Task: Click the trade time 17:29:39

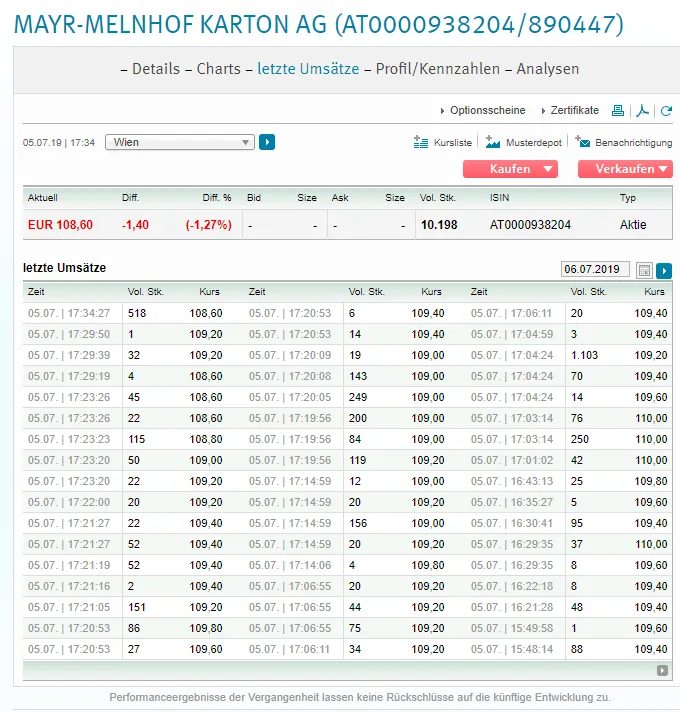Action: (x=69, y=355)
